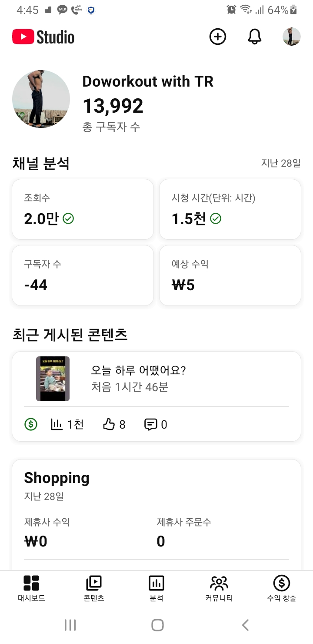Switch to the 대시보드 tab
Image resolution: width=313 pixels, height=644 pixels.
[x=31, y=588]
